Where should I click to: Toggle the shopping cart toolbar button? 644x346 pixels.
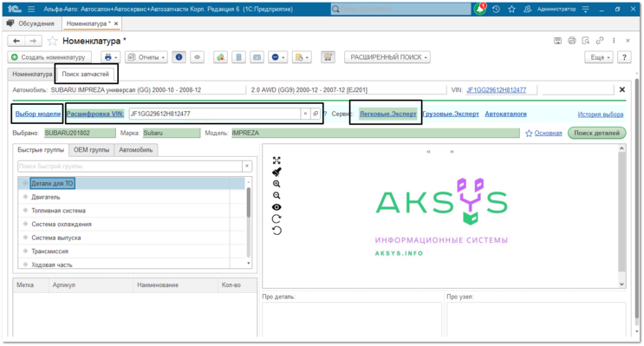coord(328,57)
